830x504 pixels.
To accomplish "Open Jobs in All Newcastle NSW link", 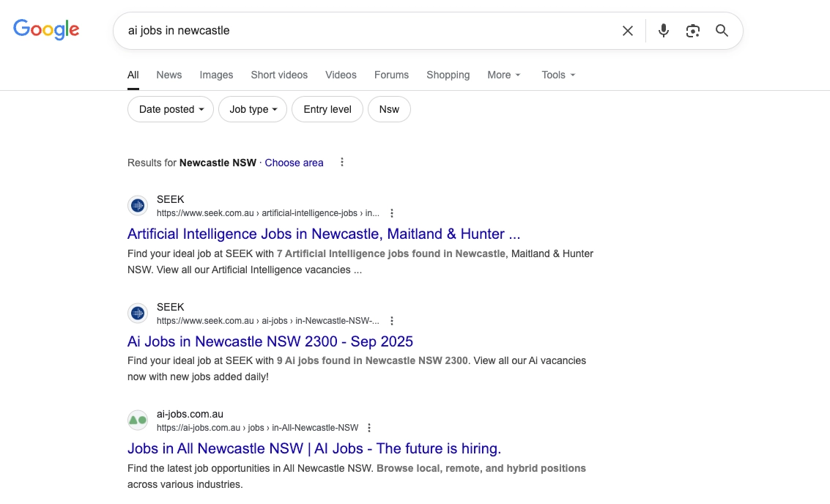I will tap(314, 448).
